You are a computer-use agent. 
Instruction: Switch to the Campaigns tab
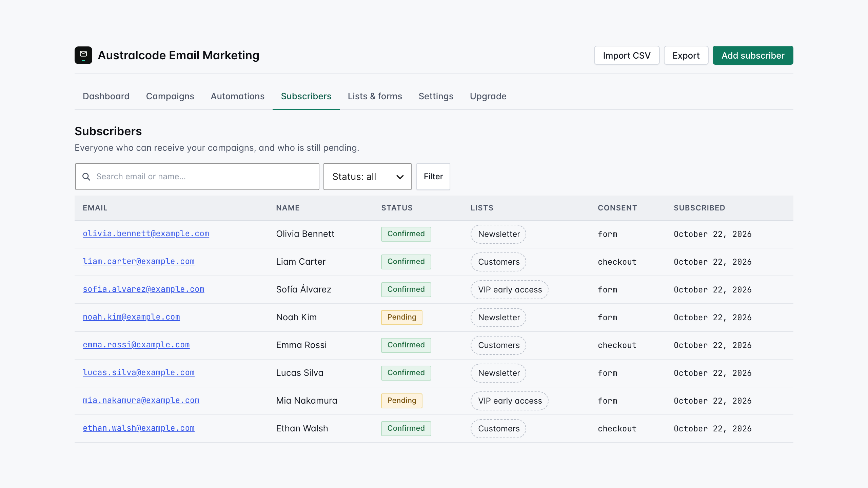170,96
